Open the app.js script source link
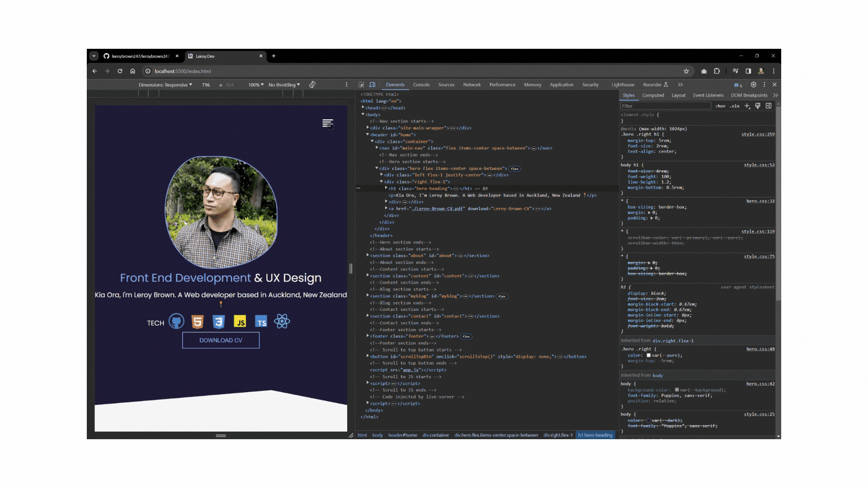The width and height of the screenshot is (868, 488). click(x=410, y=370)
